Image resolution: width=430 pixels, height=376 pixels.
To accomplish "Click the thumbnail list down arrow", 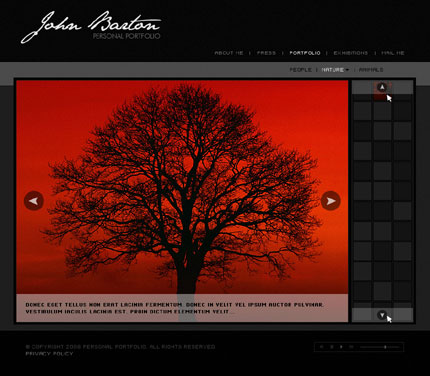I will pos(382,315).
